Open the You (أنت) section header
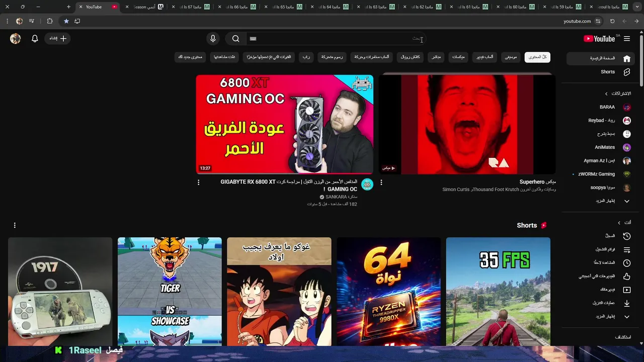 click(x=624, y=223)
